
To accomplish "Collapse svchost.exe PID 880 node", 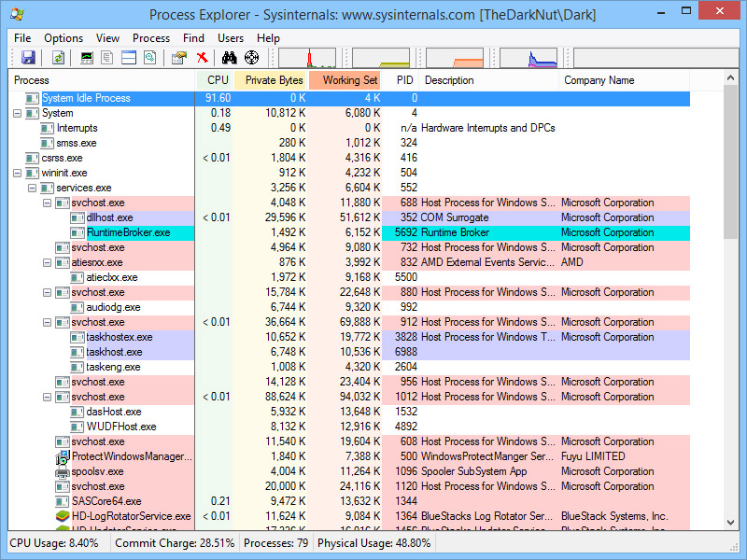I will pyautogui.click(x=48, y=292).
